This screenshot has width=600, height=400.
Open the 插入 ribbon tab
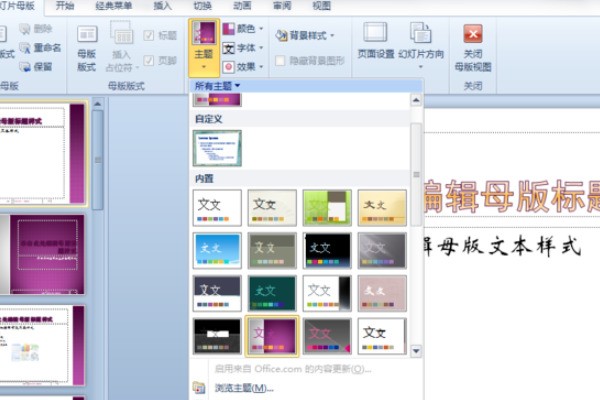click(163, 6)
